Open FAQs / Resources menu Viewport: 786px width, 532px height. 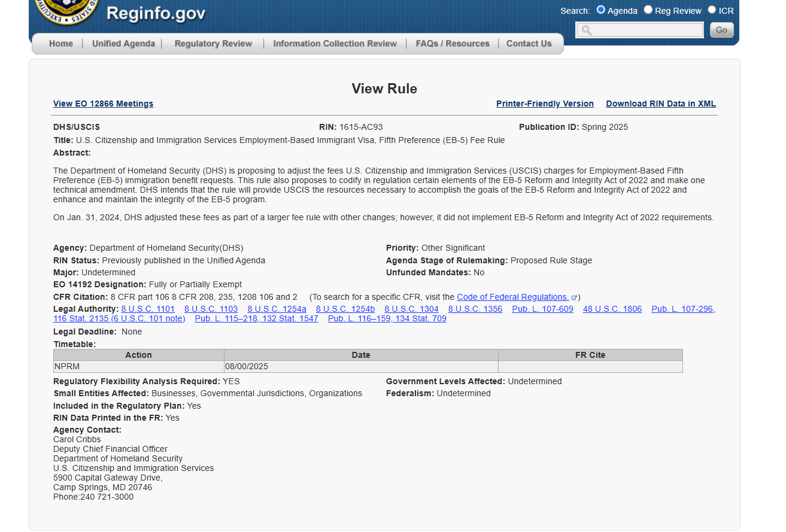(453, 44)
